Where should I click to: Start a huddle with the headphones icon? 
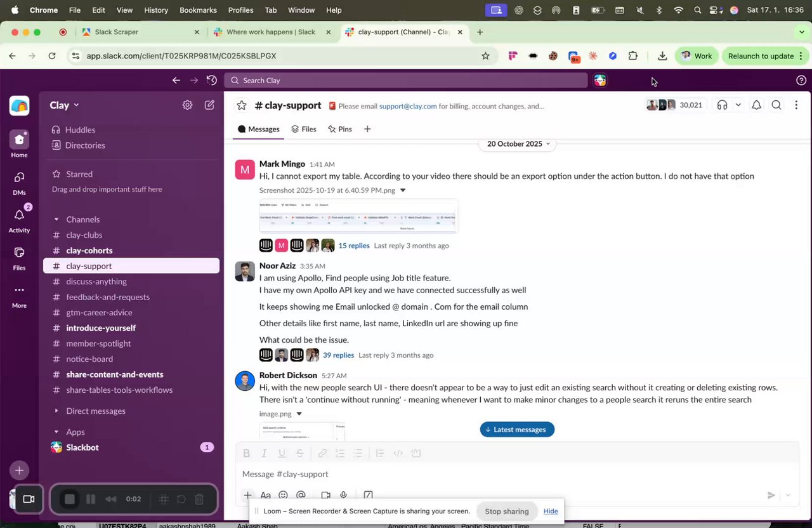coord(722,105)
